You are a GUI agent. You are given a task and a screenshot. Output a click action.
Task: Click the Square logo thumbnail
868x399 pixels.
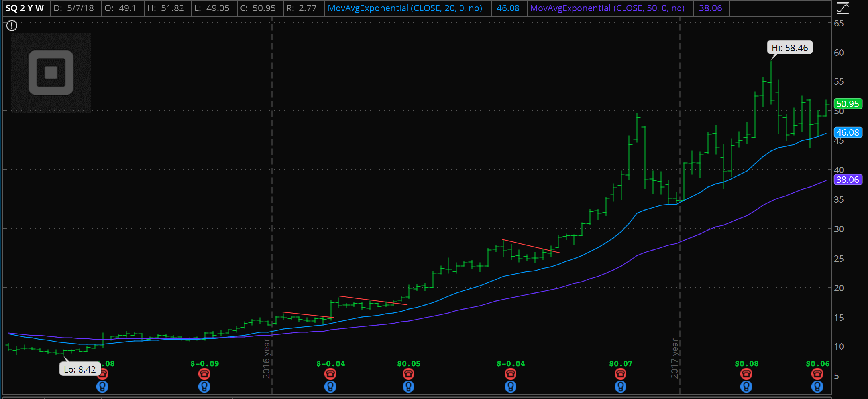pyautogui.click(x=51, y=73)
